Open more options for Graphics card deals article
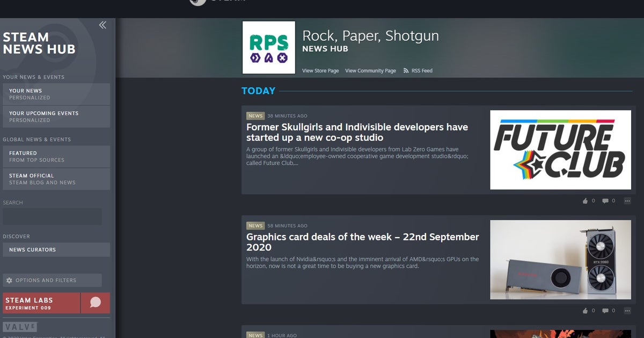The width and height of the screenshot is (644, 338). coord(627,311)
